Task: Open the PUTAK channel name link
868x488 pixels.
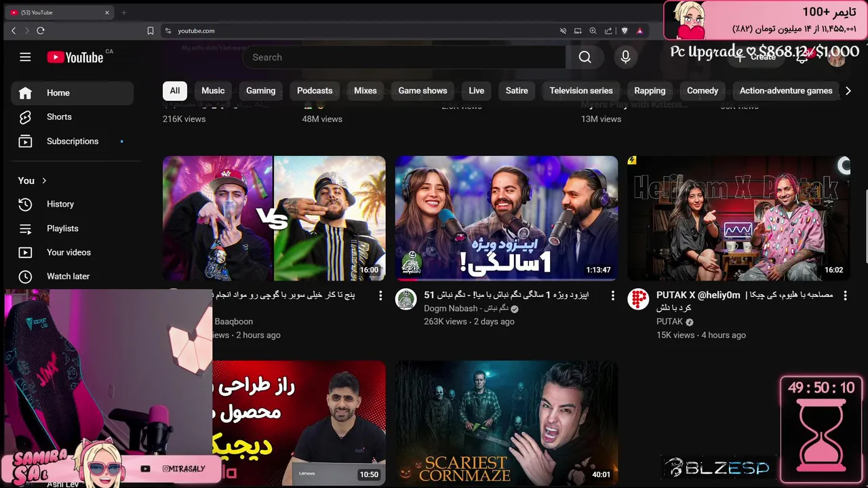Action: point(669,321)
